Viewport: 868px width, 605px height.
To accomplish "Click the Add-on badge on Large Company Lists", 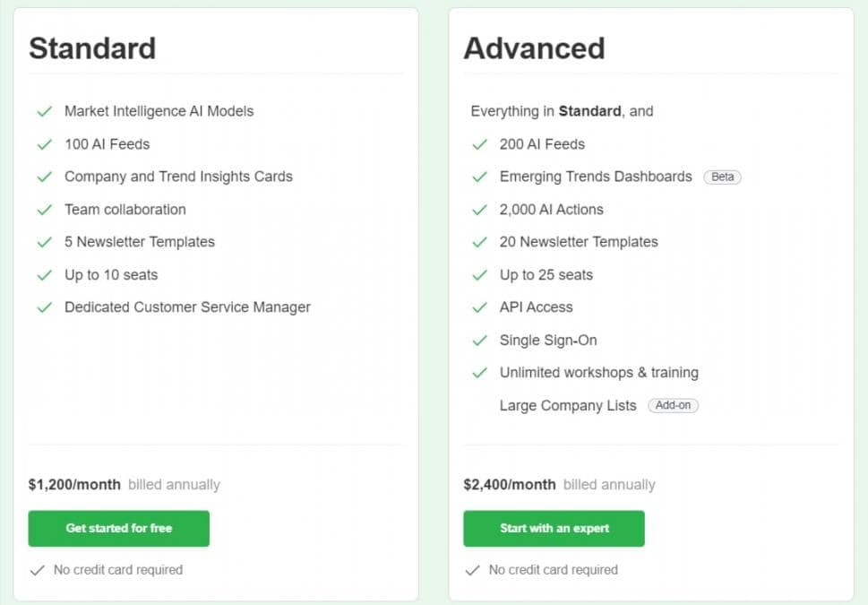I will (x=673, y=405).
